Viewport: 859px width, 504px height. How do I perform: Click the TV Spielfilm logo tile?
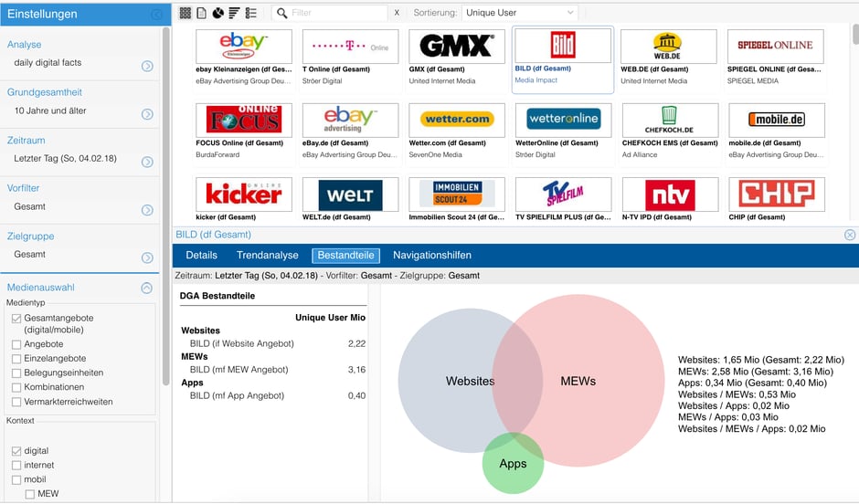563,194
